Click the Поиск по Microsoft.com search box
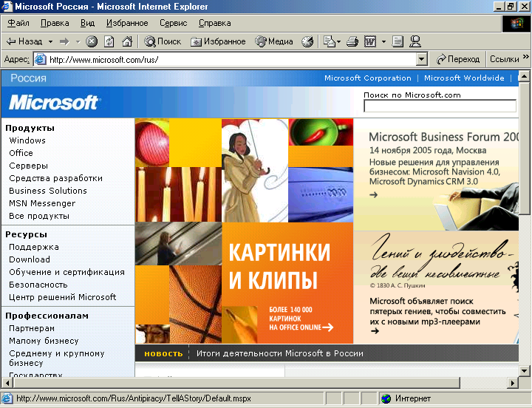Screen dimensions: 532x408 tap(440, 106)
